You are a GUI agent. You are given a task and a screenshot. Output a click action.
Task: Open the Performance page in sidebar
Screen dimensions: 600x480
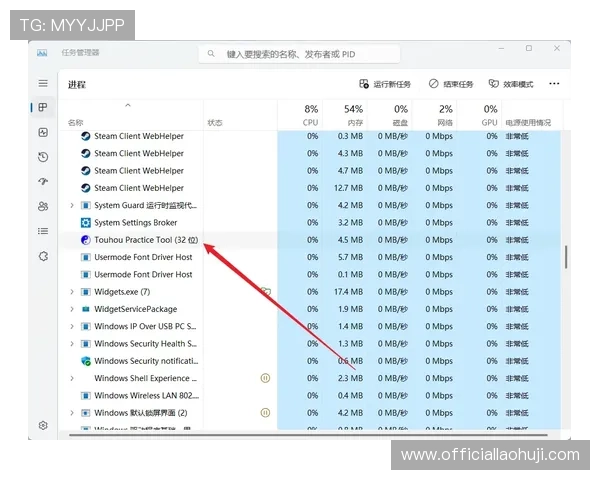(x=43, y=132)
